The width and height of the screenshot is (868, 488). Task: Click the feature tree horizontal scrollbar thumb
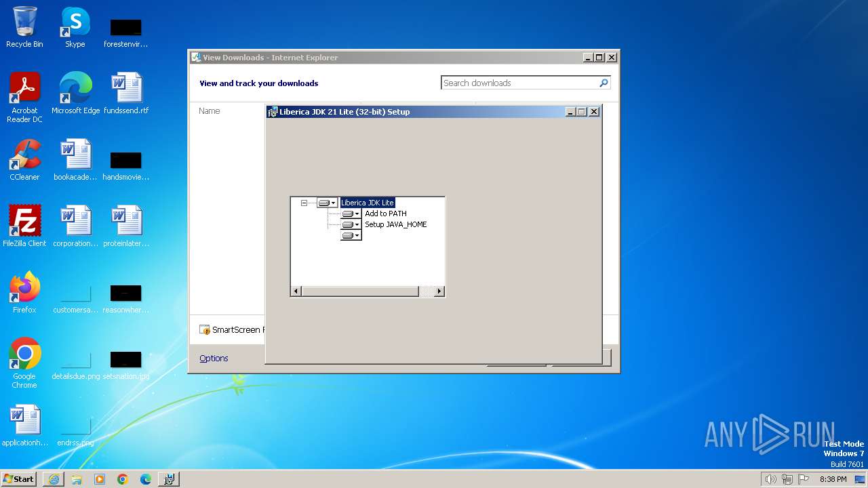pyautogui.click(x=359, y=291)
